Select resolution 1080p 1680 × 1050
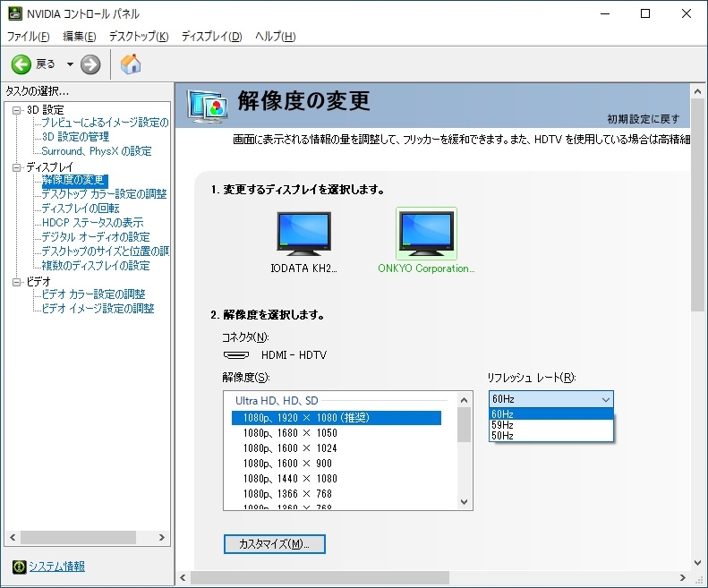 pos(290,433)
